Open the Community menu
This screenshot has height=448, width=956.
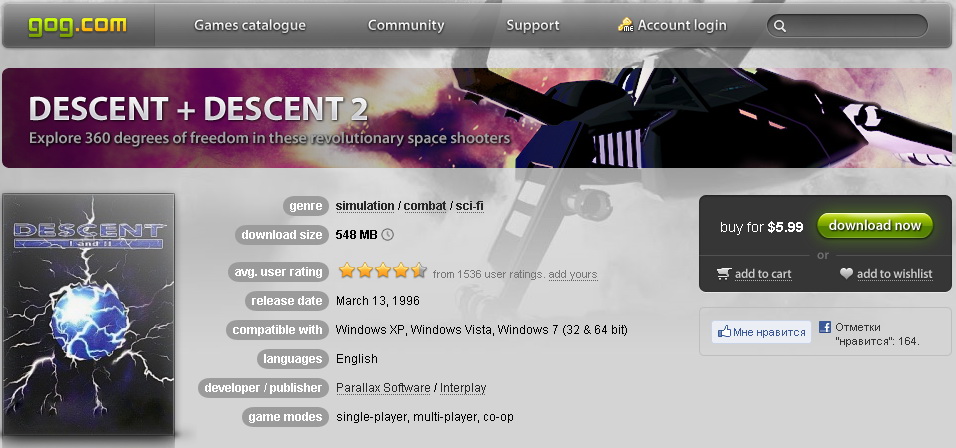(406, 26)
